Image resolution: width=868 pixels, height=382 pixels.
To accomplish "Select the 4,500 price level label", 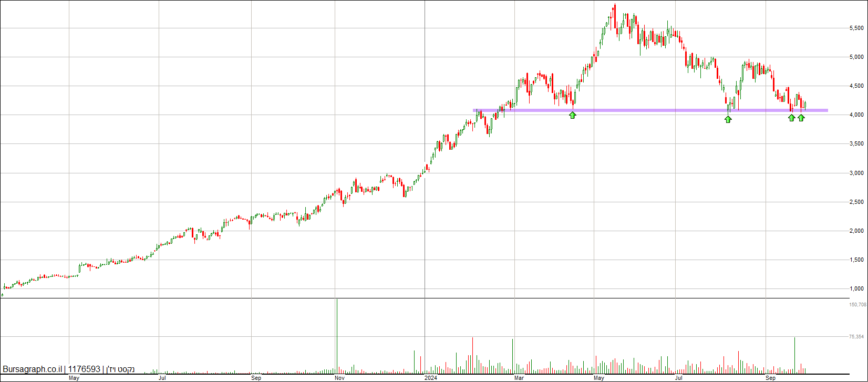I will coord(857,86).
